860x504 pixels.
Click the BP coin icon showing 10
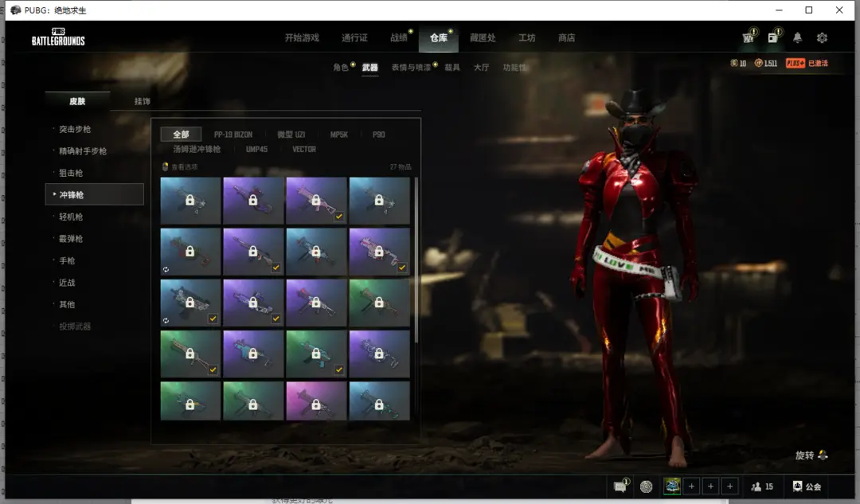point(734,63)
